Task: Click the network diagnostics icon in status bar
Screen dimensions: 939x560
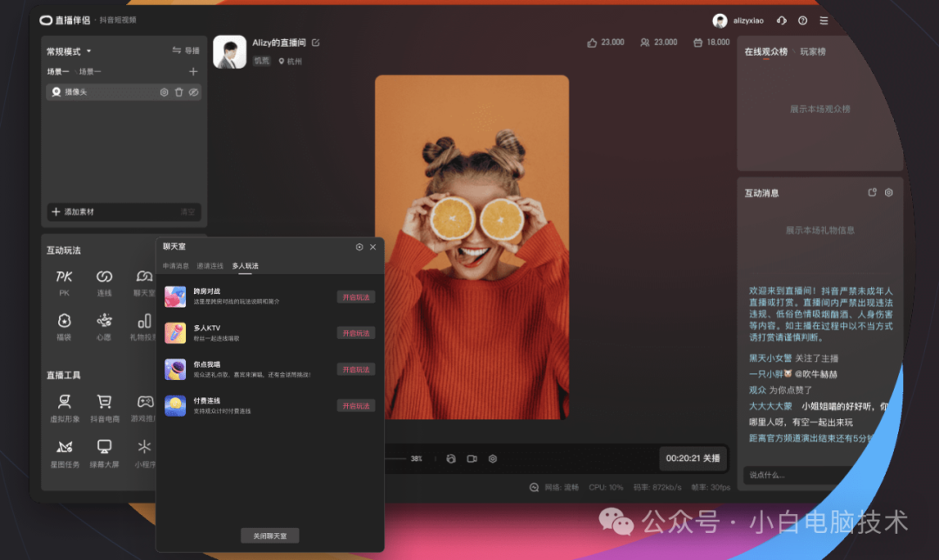Action: pos(534,488)
